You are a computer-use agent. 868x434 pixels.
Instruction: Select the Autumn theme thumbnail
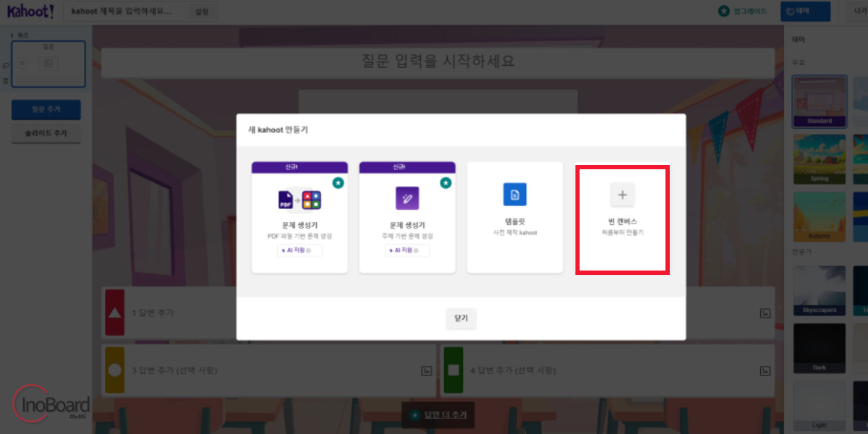point(820,216)
